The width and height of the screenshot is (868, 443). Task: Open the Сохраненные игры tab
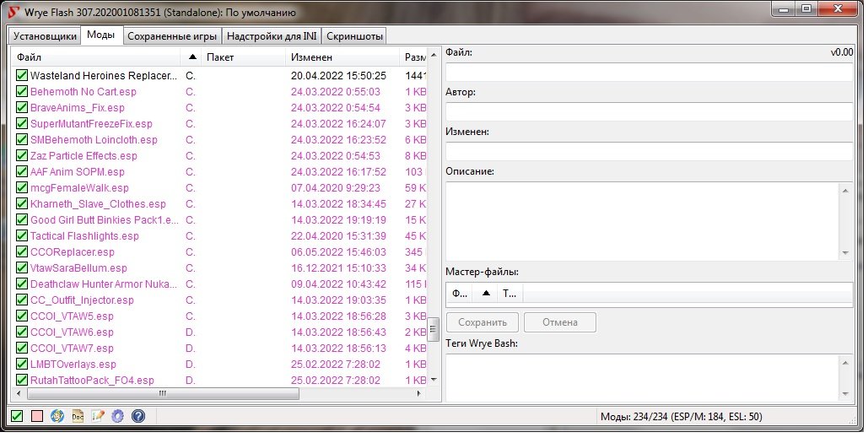(172, 36)
